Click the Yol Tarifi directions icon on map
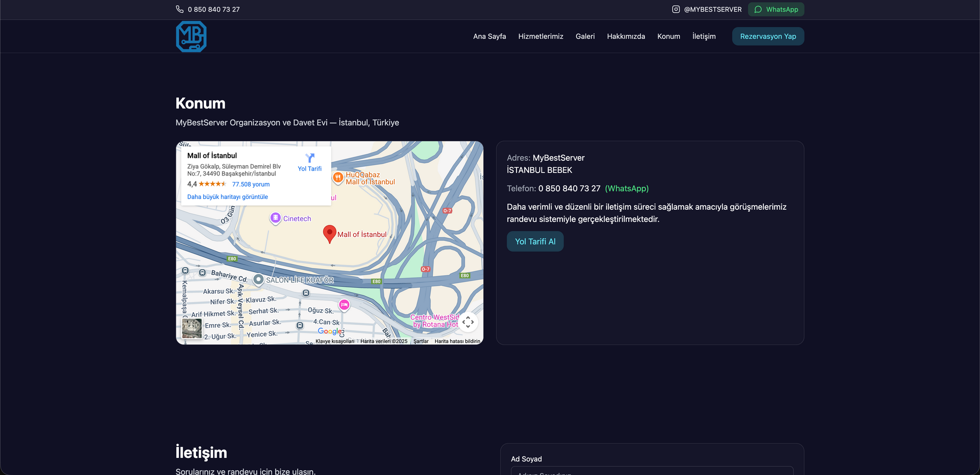 click(x=310, y=158)
